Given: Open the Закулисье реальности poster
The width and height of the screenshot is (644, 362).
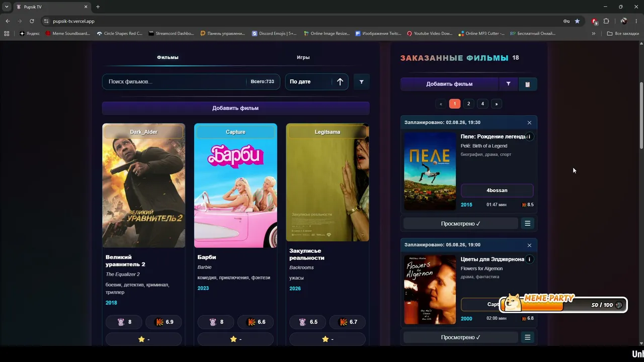Looking at the screenshot, I should coord(328,183).
